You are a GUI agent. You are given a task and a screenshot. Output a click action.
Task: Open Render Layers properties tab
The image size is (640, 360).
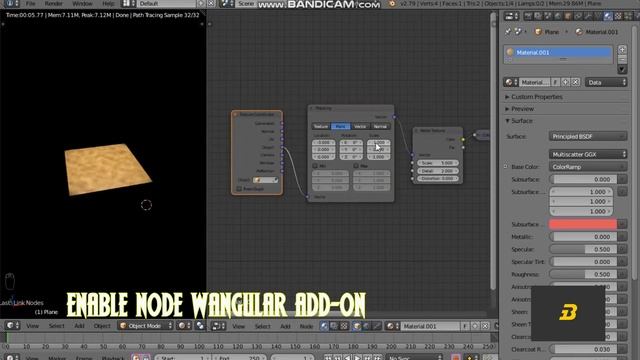coord(538,16)
